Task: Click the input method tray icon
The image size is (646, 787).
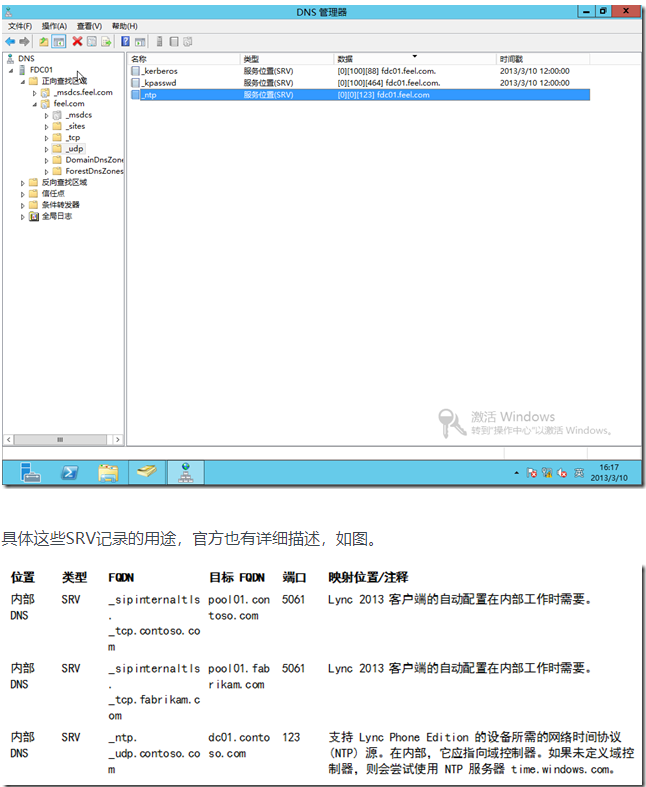Action: pos(579,473)
